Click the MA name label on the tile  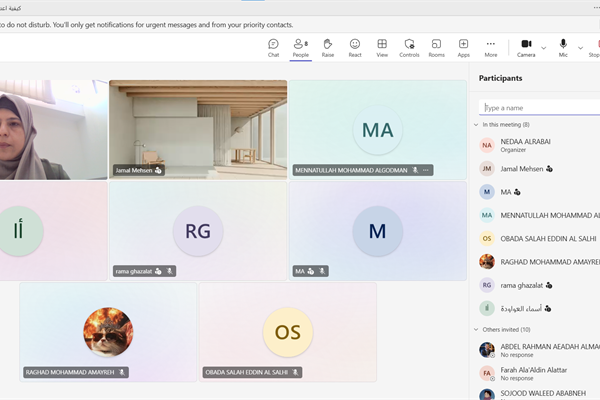300,271
